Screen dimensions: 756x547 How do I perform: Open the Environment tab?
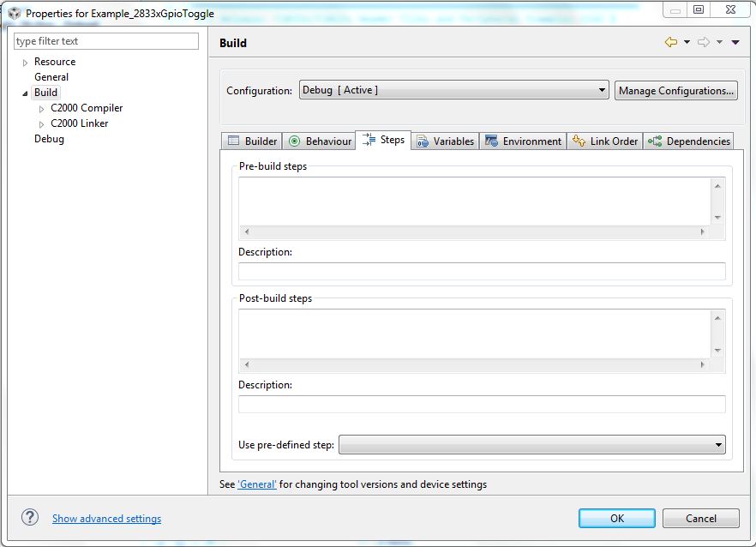coord(523,141)
